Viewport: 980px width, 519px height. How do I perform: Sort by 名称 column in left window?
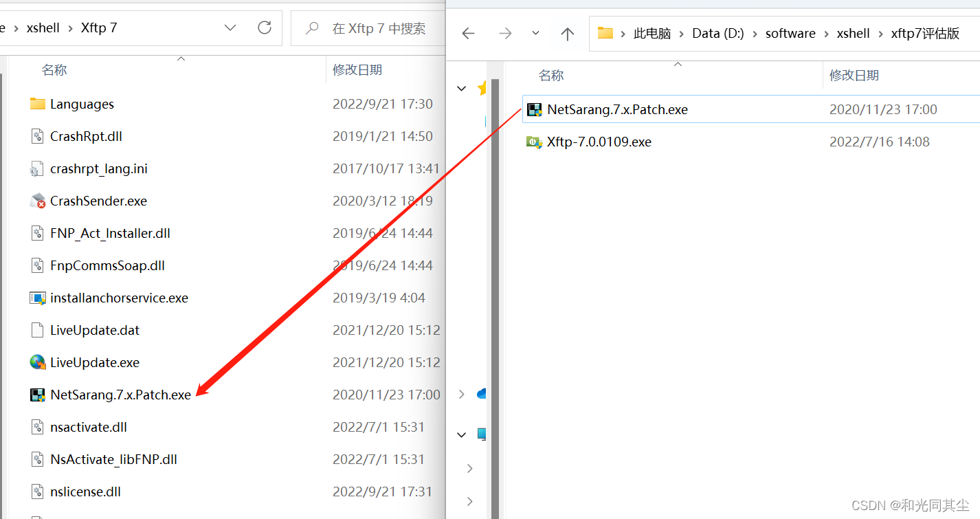54,69
